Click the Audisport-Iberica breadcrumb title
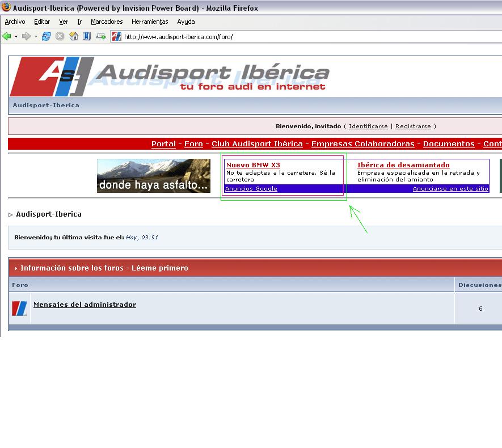Screen dimensions: 502x448 [x=49, y=214]
